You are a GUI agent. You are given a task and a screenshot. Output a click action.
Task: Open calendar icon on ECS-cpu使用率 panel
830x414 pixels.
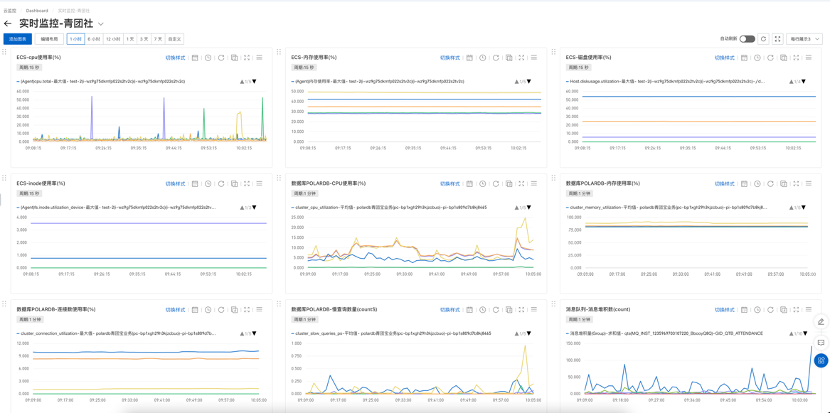click(195, 58)
